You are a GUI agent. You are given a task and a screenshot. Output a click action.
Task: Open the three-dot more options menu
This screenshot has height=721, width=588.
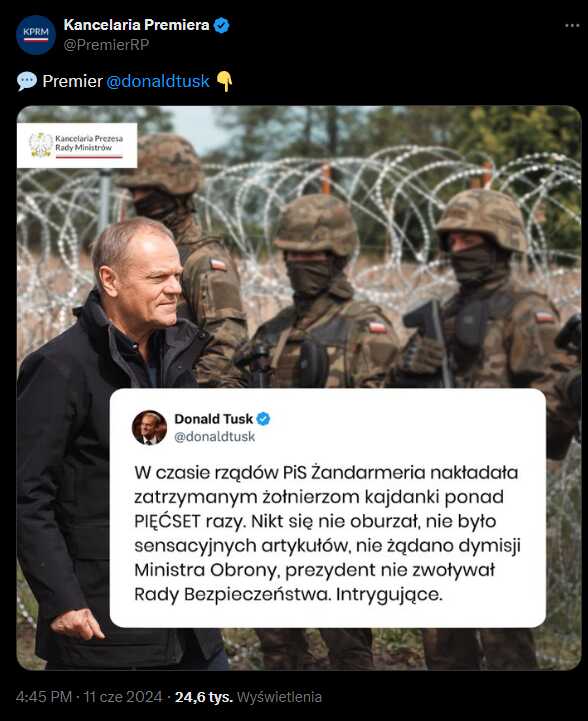tap(572, 26)
